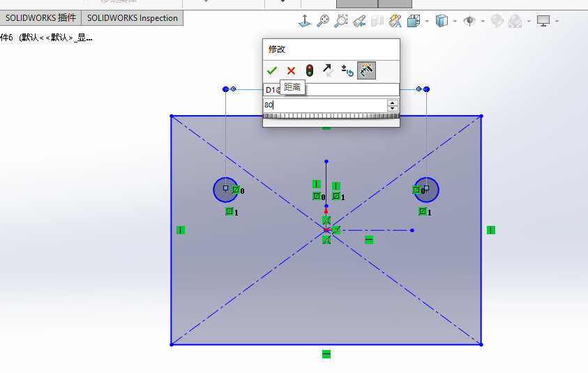This screenshot has width=588, height=373.
Task: Select the vertical relation icon on the right edge
Action: pyautogui.click(x=491, y=230)
